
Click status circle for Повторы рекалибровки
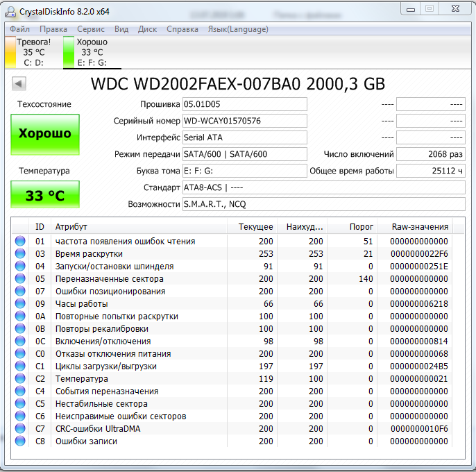pyautogui.click(x=20, y=328)
